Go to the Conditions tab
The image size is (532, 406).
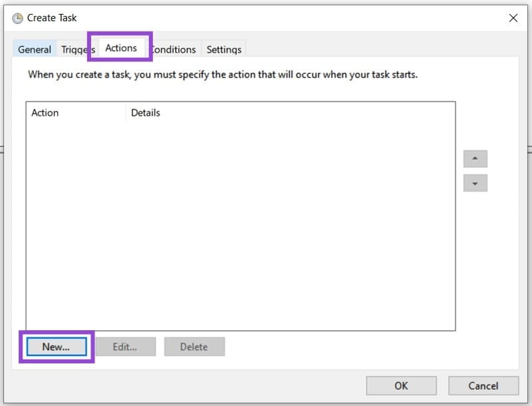174,49
